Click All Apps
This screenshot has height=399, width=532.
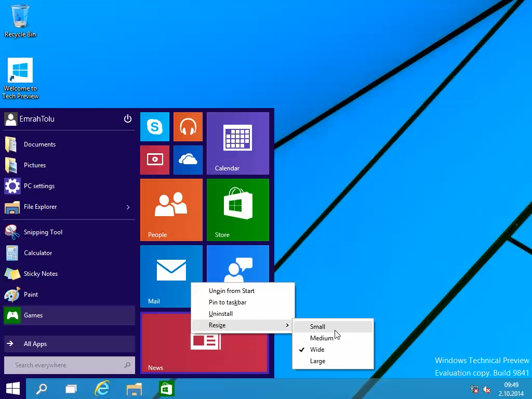point(69,344)
